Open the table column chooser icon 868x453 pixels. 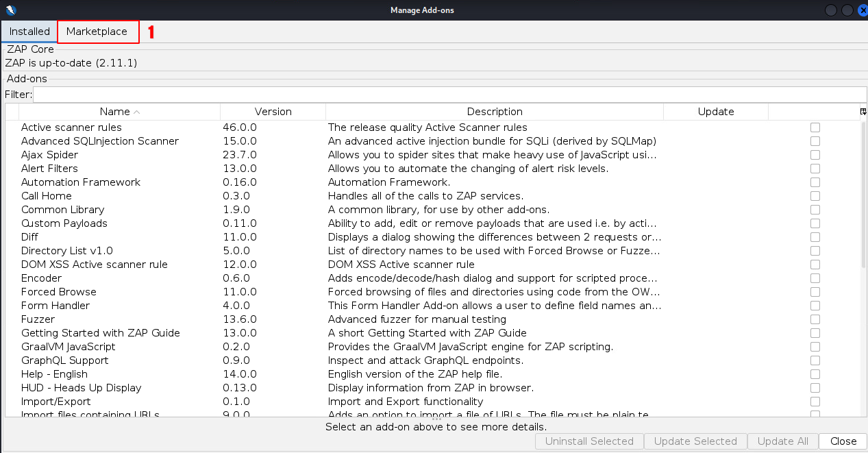(863, 112)
